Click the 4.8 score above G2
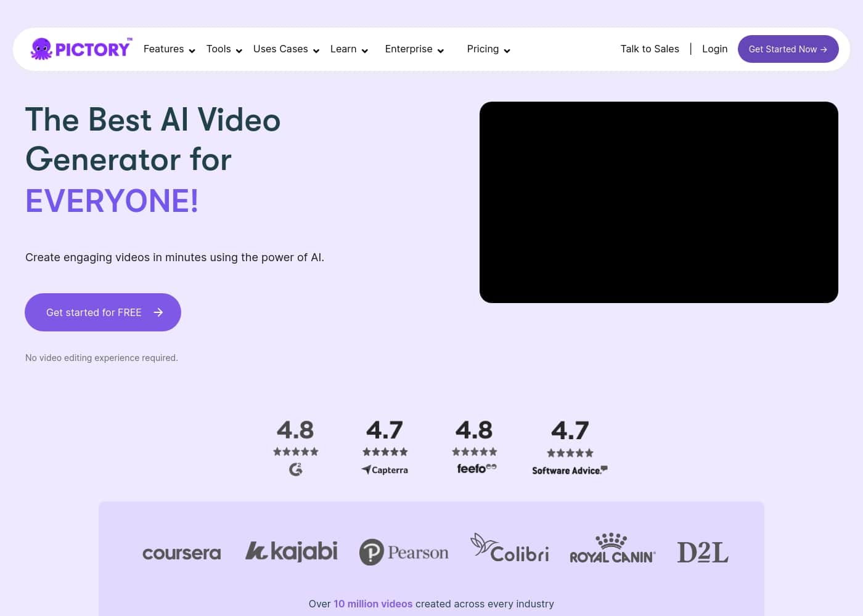Viewport: 863px width, 616px height. click(295, 429)
